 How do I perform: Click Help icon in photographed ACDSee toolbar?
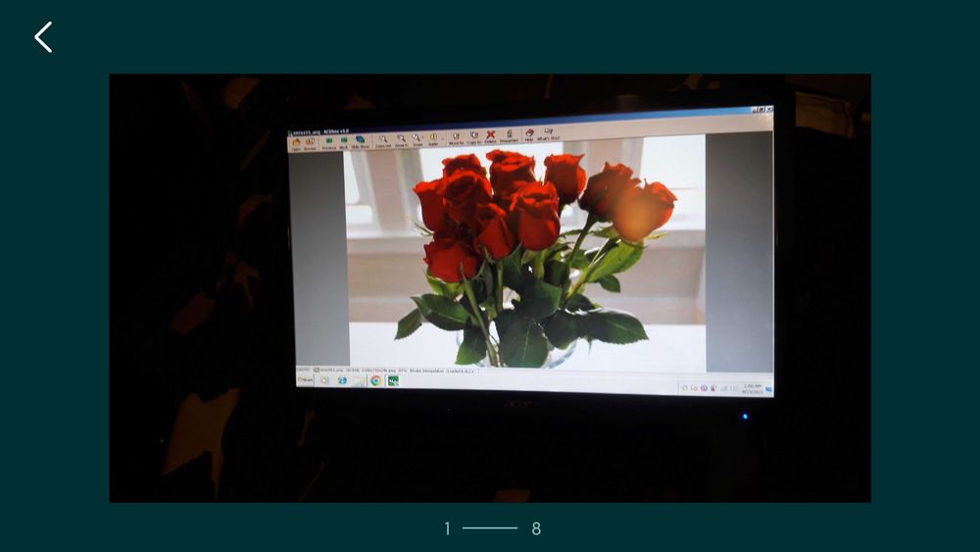click(529, 134)
